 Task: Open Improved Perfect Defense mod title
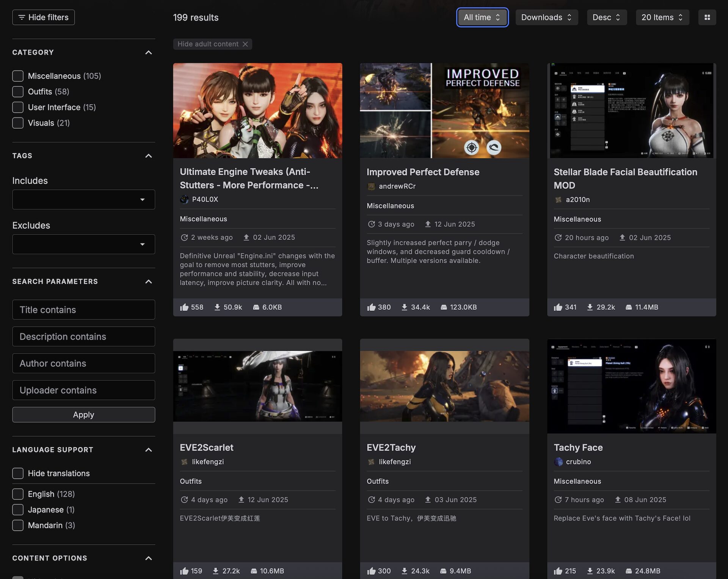[x=423, y=172]
